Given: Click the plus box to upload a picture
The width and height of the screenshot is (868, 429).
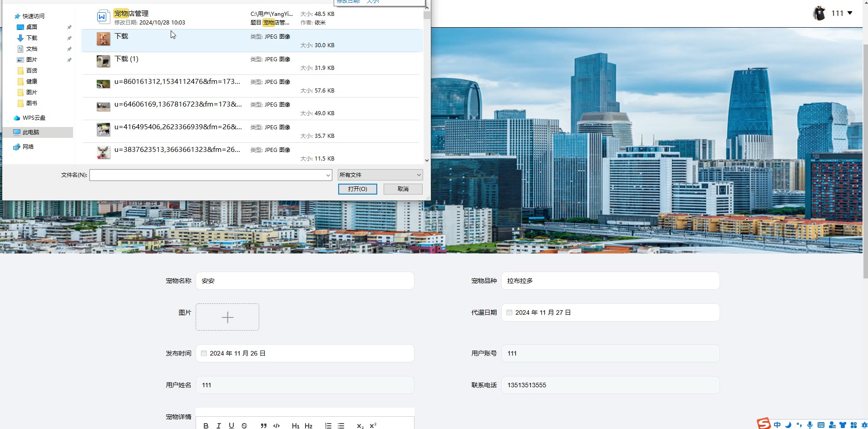Looking at the screenshot, I should [x=227, y=317].
